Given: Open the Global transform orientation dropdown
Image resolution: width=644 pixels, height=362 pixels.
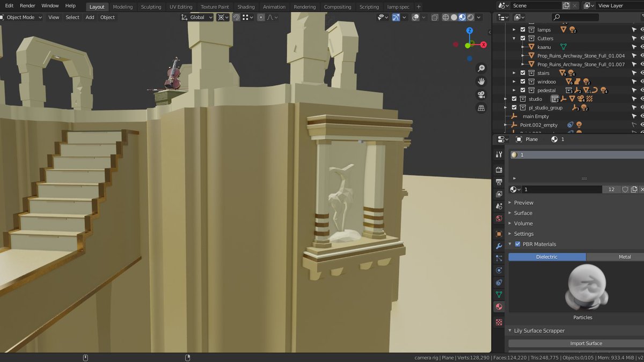Looking at the screenshot, I should pyautogui.click(x=197, y=17).
